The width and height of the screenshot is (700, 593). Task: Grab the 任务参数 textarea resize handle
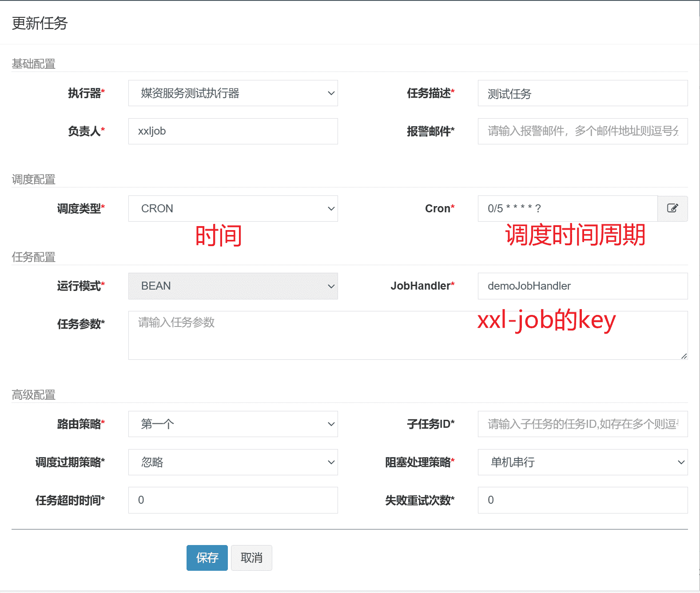click(684, 356)
